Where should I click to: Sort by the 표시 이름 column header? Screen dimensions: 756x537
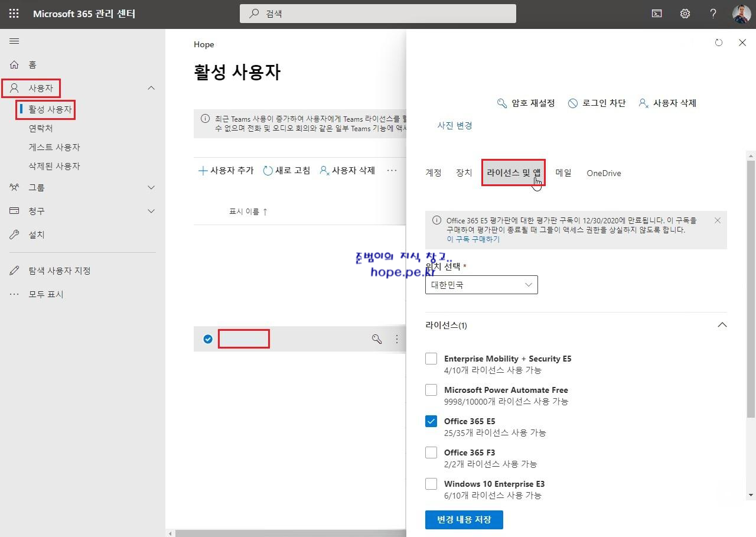(248, 211)
